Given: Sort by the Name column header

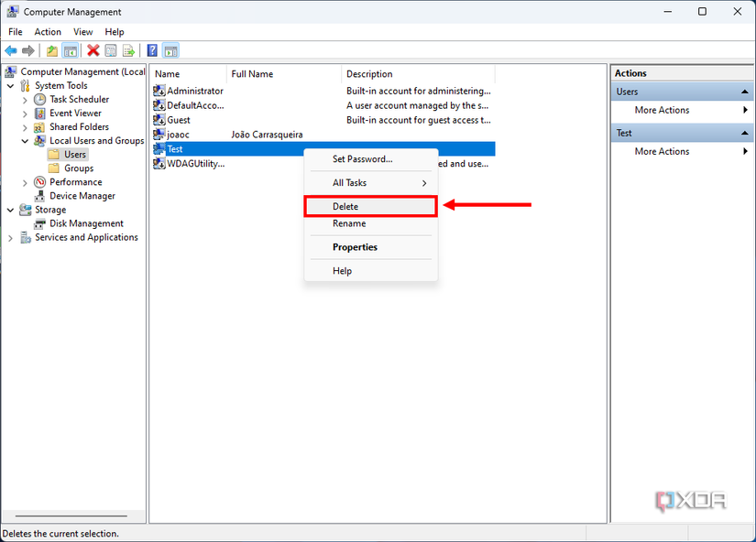Looking at the screenshot, I should tap(189, 74).
